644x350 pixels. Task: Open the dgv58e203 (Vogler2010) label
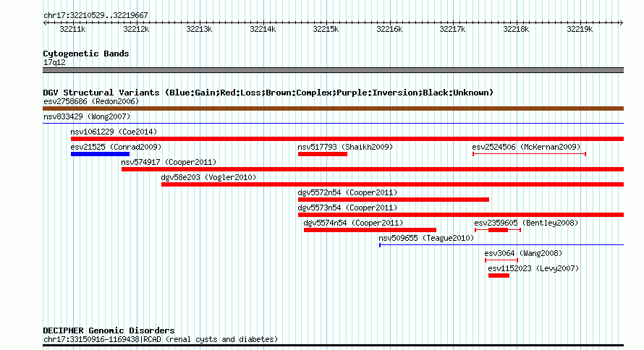click(x=208, y=177)
